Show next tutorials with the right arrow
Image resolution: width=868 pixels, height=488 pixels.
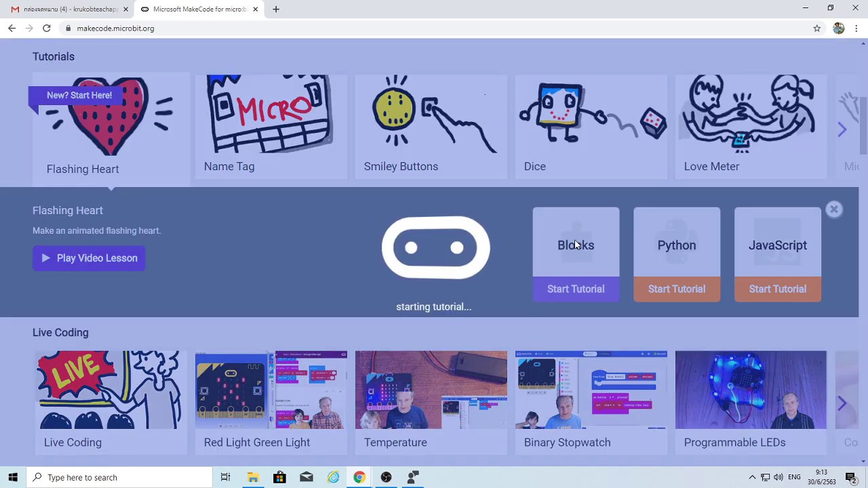point(842,129)
